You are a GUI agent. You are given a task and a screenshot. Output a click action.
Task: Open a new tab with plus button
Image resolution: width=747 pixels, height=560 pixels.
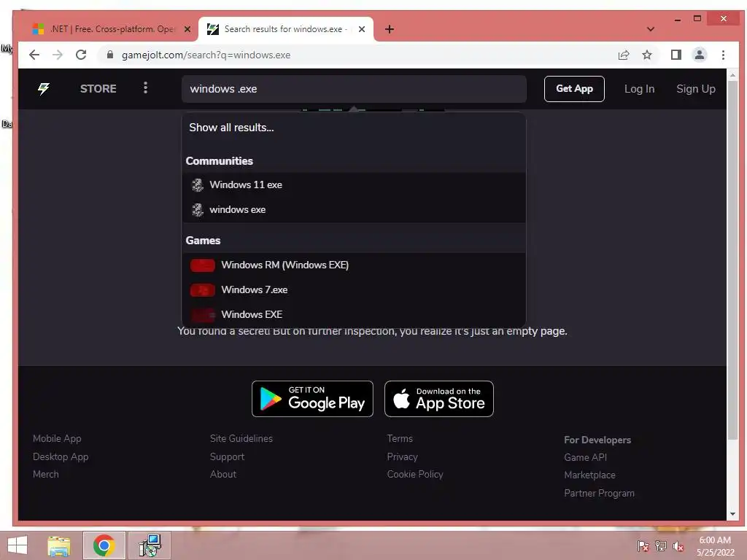coord(390,29)
